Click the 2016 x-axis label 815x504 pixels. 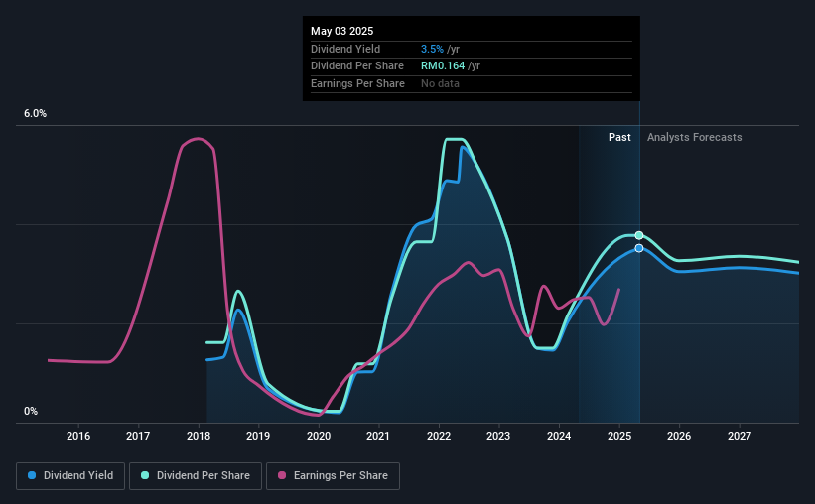(78, 436)
